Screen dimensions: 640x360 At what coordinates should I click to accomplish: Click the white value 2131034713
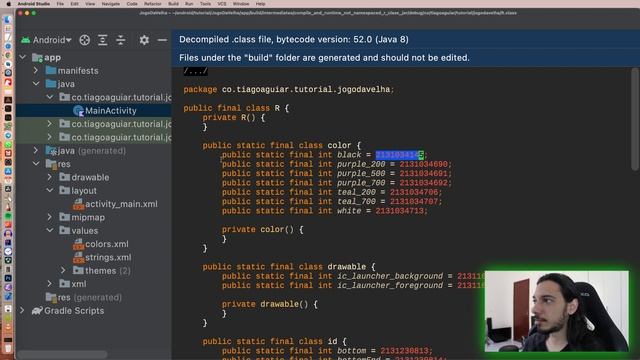coord(400,211)
